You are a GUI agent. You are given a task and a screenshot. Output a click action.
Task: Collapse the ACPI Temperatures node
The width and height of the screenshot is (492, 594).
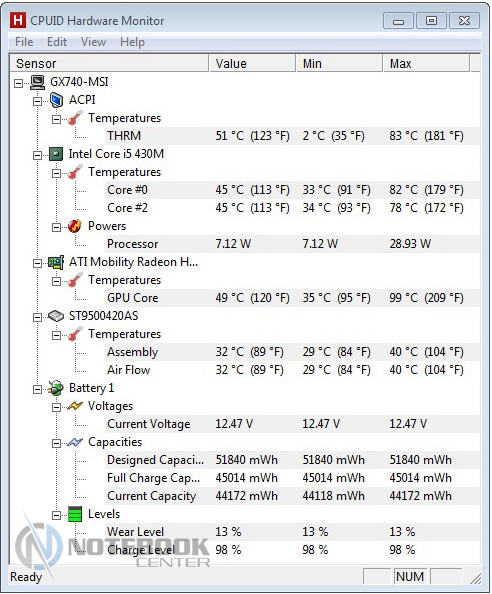(x=56, y=119)
